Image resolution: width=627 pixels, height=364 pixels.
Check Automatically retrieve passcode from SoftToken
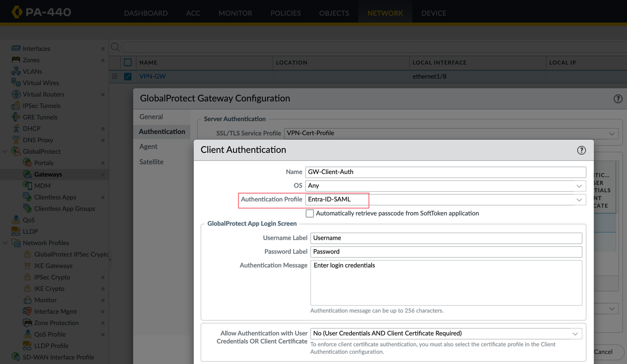click(310, 213)
